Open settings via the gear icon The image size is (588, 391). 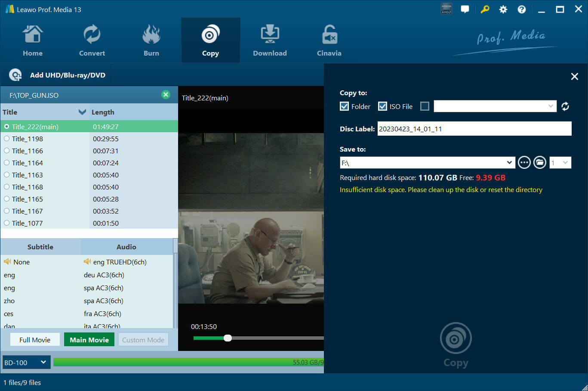point(503,9)
